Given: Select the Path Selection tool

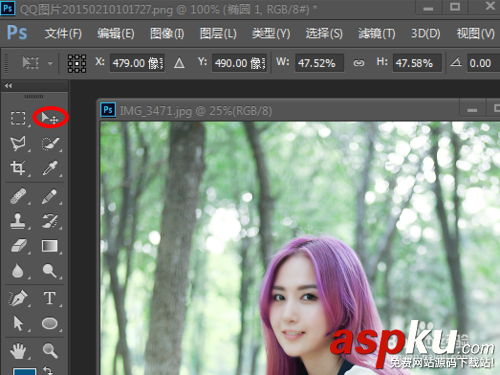Looking at the screenshot, I should pyautogui.click(x=18, y=323).
